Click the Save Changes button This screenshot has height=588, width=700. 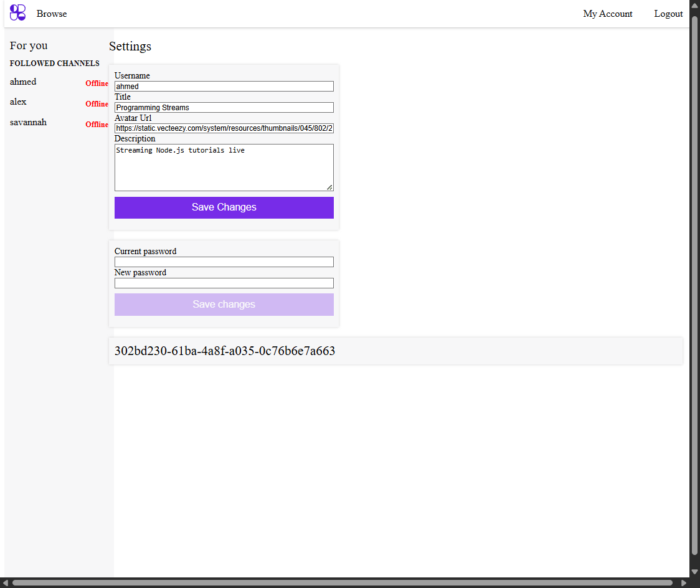[224, 207]
